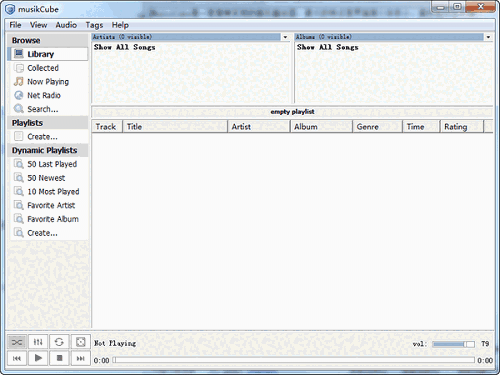Open the Albums selection box dropdown arrow
Screen dimensions: 500x375
pos(488,37)
